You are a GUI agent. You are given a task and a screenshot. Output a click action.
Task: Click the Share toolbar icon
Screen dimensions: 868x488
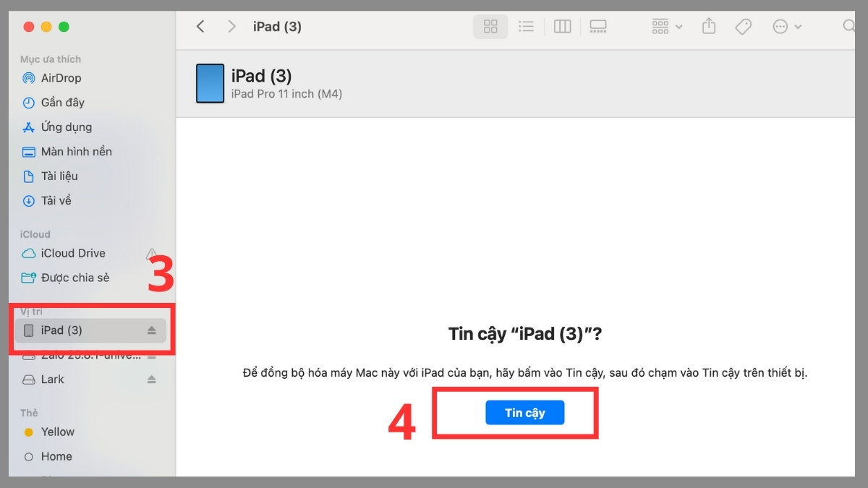point(709,27)
